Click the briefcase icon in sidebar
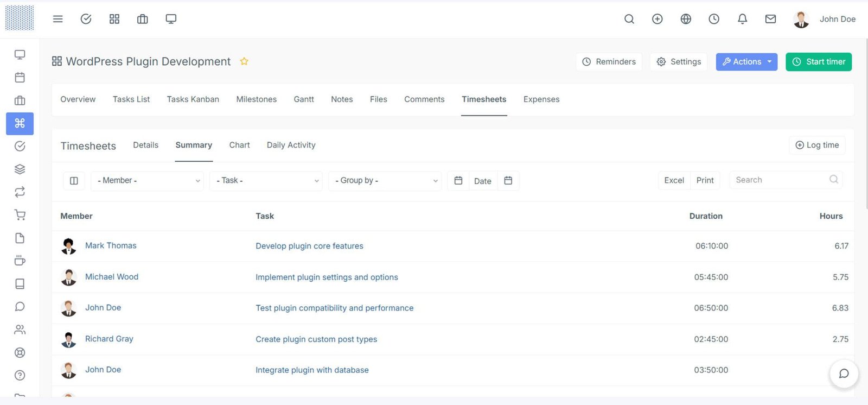The width and height of the screenshot is (868, 405). 20,100
